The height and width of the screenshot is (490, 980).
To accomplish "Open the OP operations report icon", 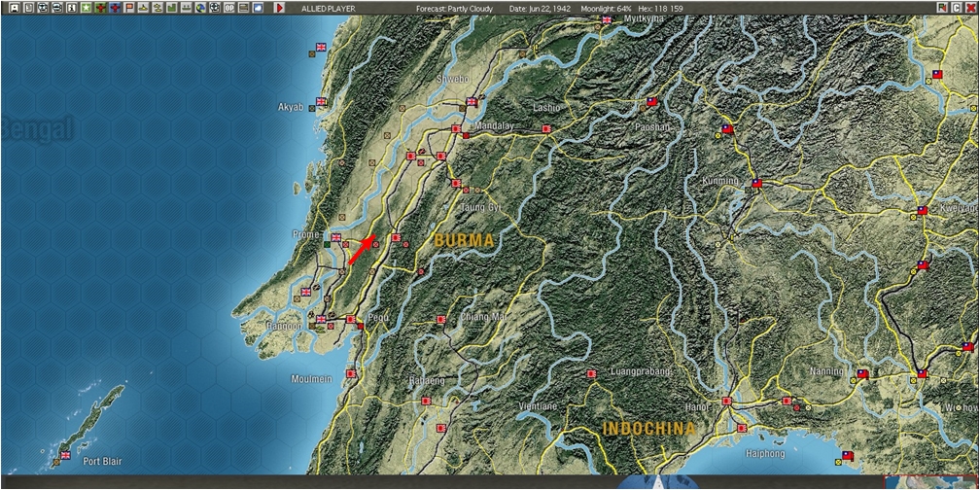I will coord(229,8).
